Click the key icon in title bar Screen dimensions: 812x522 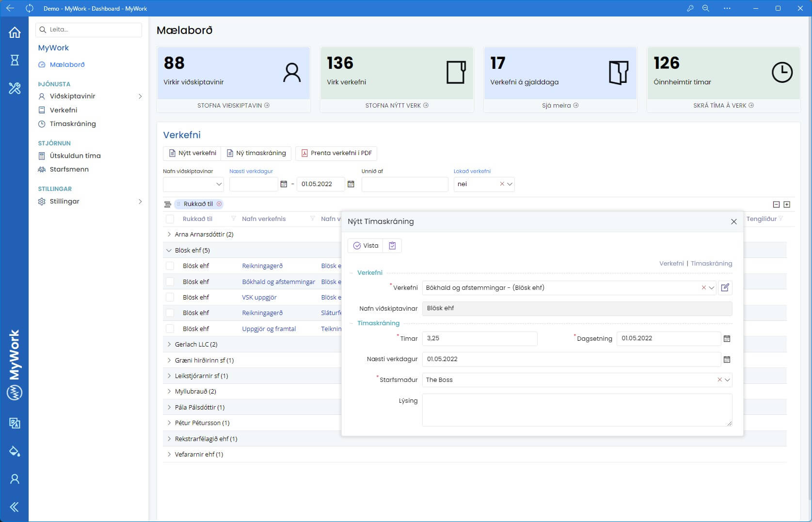click(690, 8)
